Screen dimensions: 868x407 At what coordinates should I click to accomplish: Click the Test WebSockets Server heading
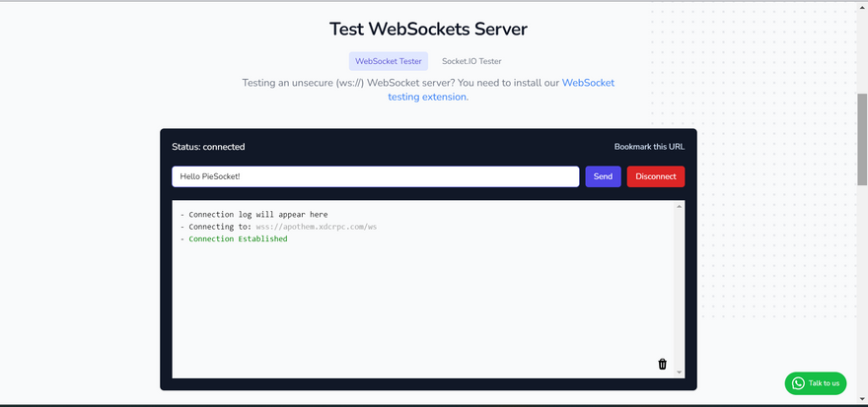click(x=428, y=29)
